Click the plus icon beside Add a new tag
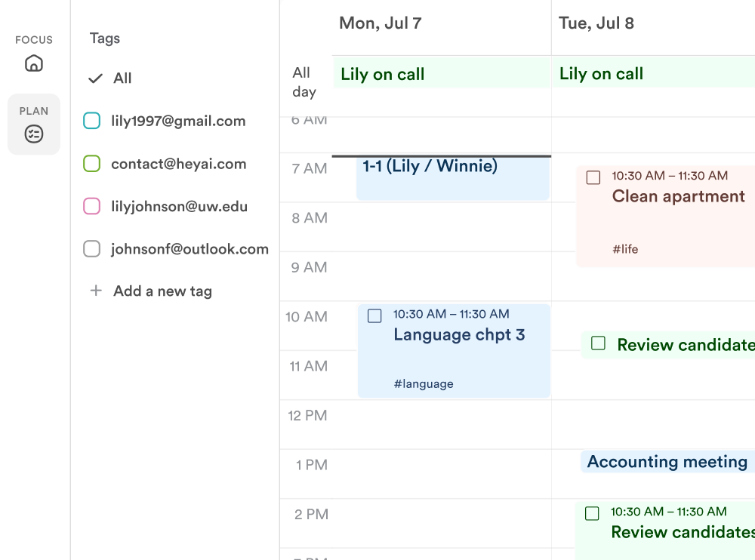Screen dimensions: 755x560 coord(96,291)
